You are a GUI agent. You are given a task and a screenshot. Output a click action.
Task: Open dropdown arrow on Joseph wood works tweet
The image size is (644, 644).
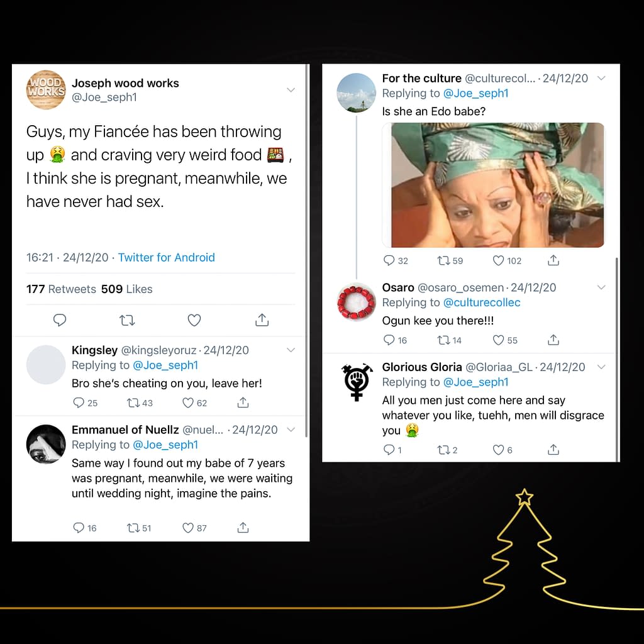[x=291, y=90]
